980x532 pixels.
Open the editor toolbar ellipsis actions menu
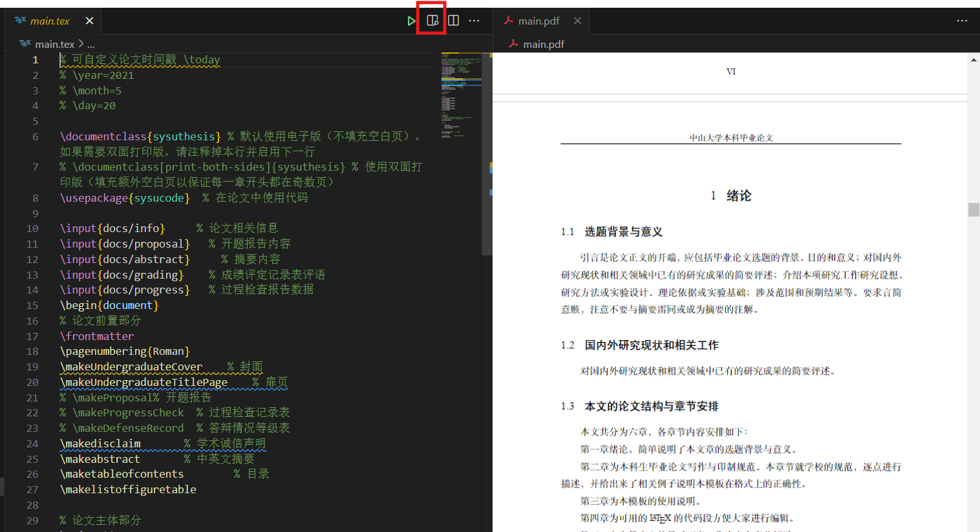click(474, 20)
